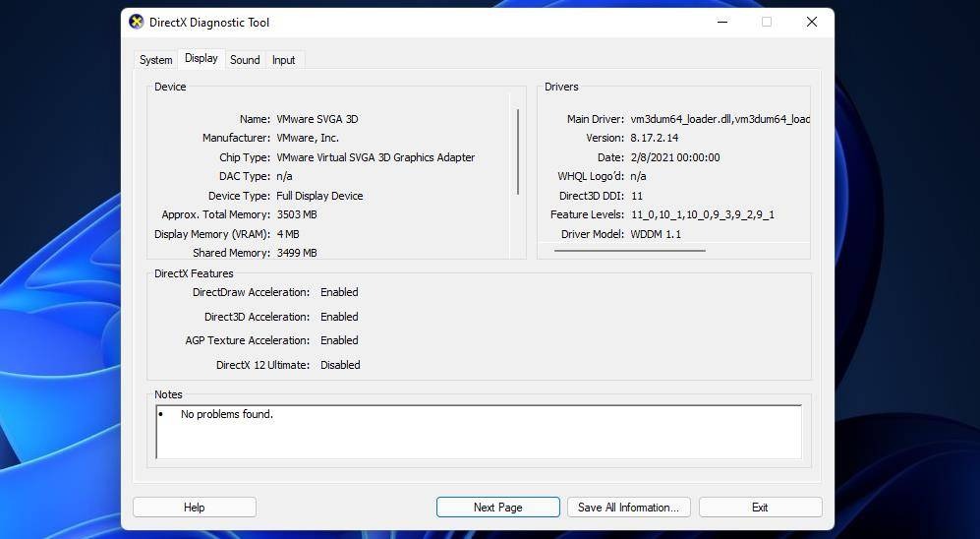Select the 'VMware, Inc.' manufacturer value
The width and height of the screenshot is (980, 539).
click(308, 138)
